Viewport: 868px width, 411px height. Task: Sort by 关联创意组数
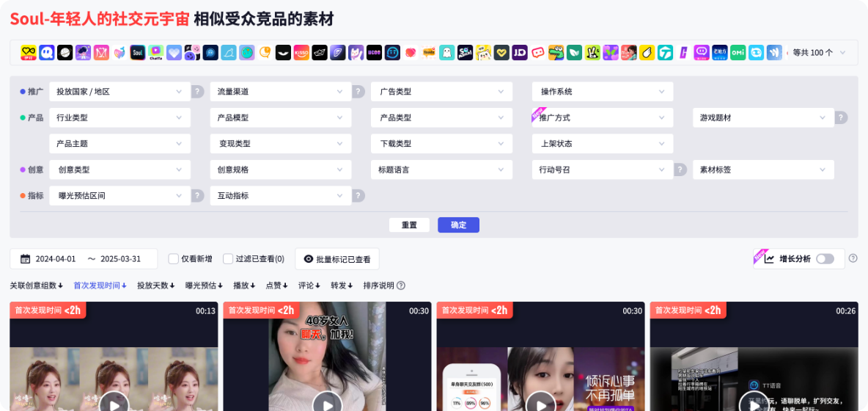coord(37,285)
